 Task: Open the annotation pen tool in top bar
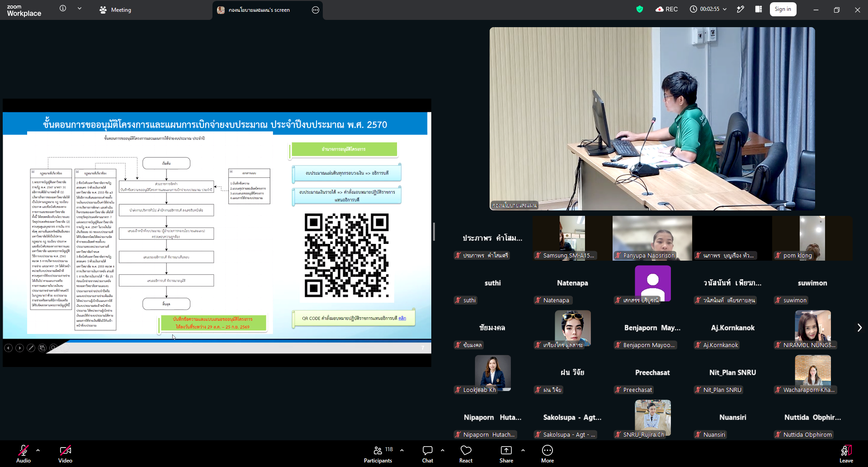click(x=741, y=9)
